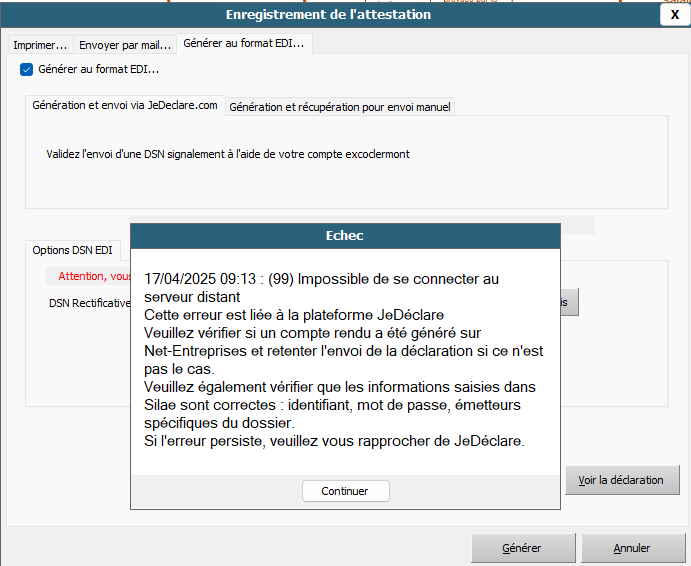Click the line about plateforme JeDéclare
691x566 pixels.
(x=294, y=315)
